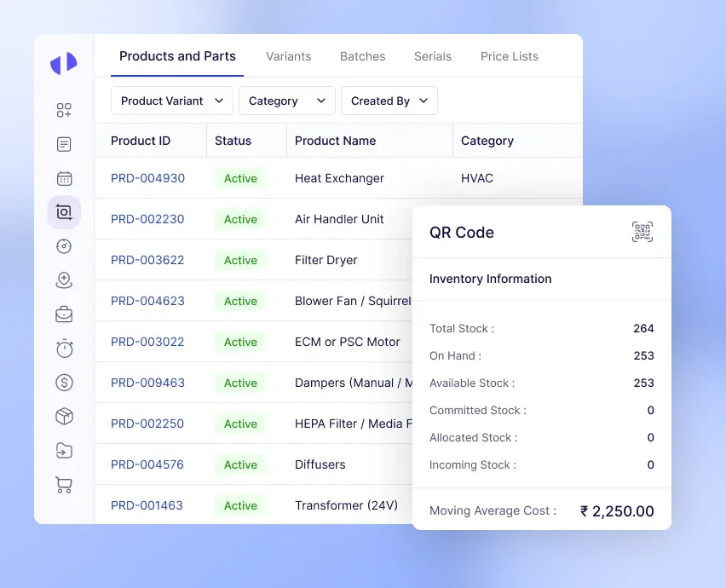The width and height of the screenshot is (726, 588).
Task: Click the Product ID column header
Action: click(141, 141)
